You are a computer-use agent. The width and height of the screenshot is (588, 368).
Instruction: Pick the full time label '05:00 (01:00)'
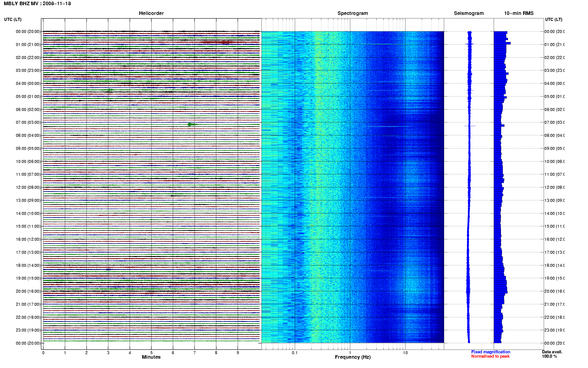(28, 97)
